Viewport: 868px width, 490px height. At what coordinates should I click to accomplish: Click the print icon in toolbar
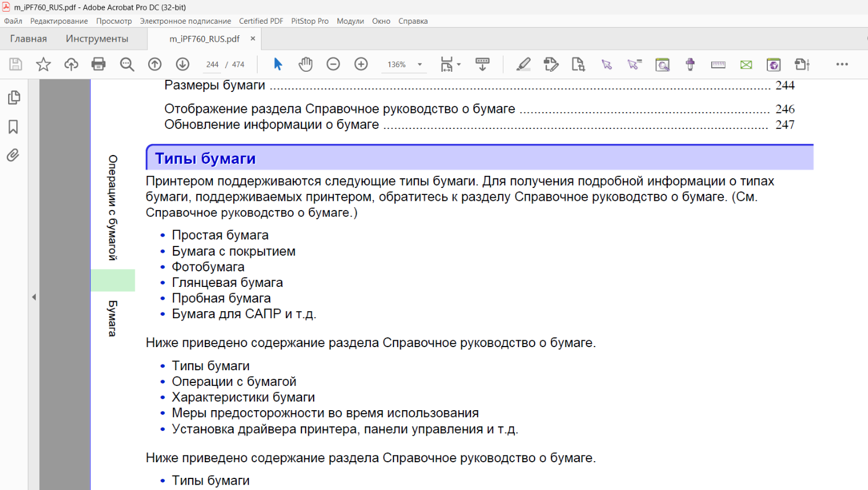[x=99, y=64]
